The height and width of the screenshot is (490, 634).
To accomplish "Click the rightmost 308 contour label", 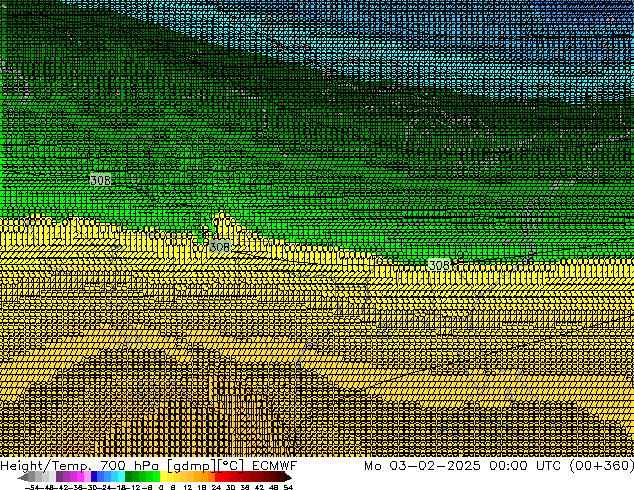I will pyautogui.click(x=438, y=265).
